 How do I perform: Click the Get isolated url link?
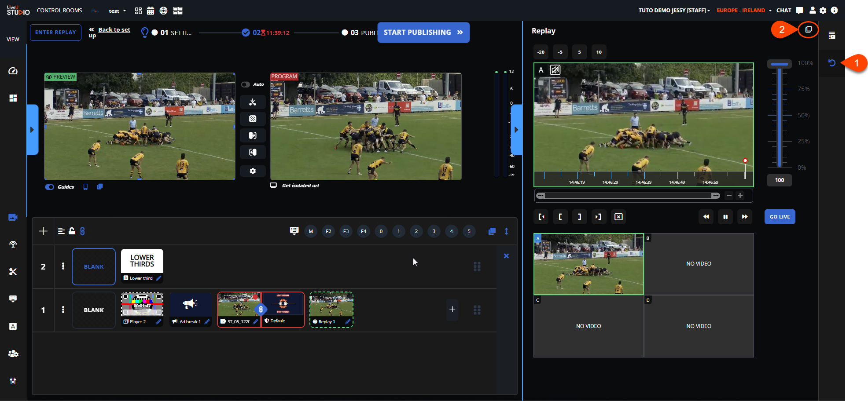tap(300, 186)
